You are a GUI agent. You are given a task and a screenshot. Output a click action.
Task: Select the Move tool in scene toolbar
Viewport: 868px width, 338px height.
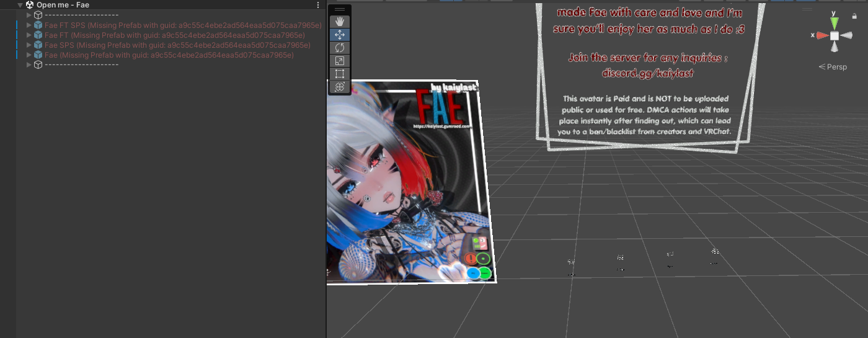340,35
